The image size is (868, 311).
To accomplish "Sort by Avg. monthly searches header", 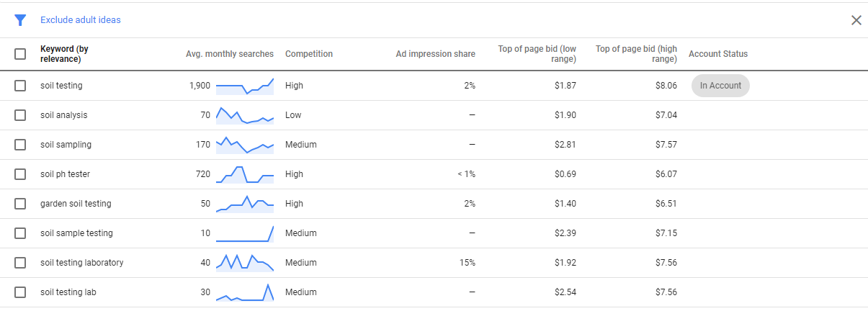I will point(230,54).
